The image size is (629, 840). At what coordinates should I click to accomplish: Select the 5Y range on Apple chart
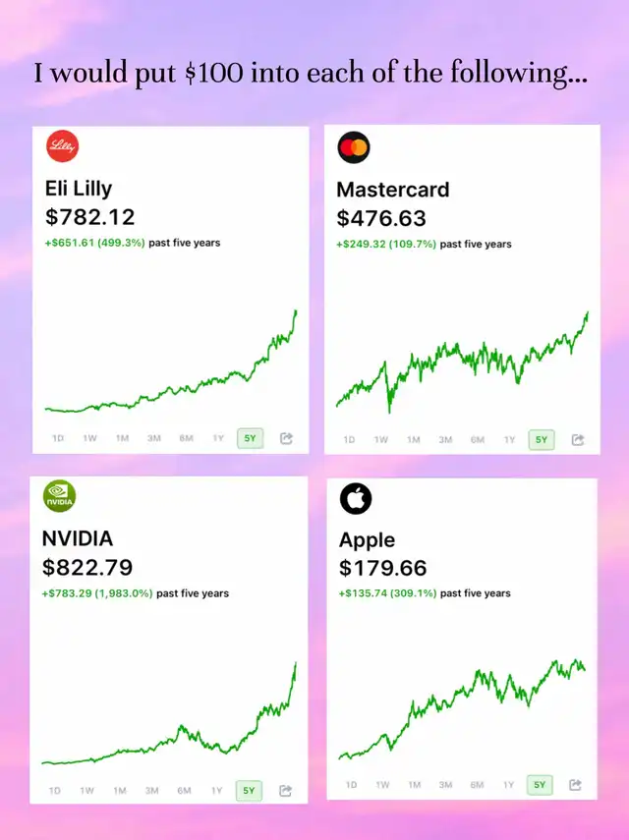coord(539,784)
